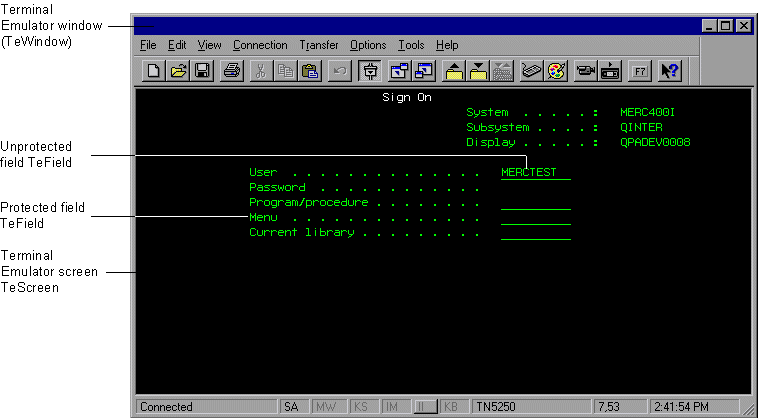Expand the Tools menu

pos(411,45)
